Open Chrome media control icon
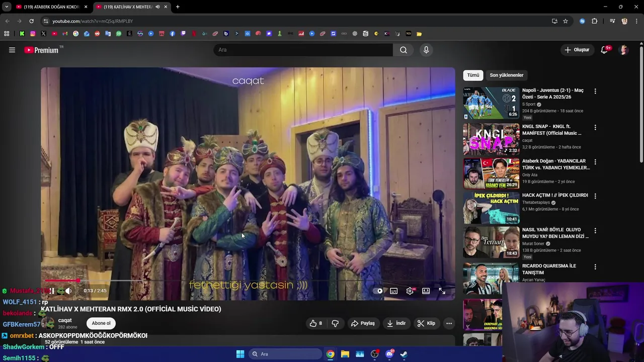Image resolution: width=644 pixels, height=362 pixels. (x=612, y=21)
